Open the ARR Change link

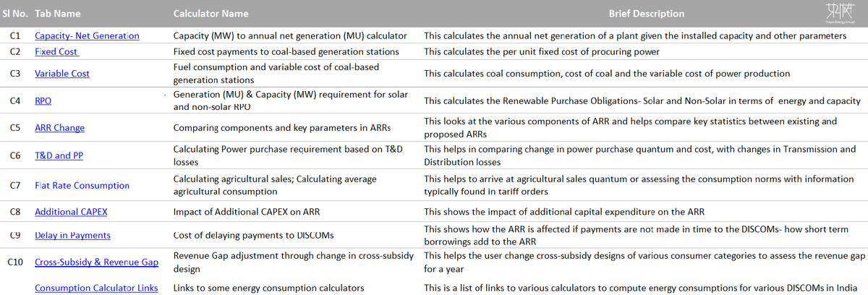[59, 128]
